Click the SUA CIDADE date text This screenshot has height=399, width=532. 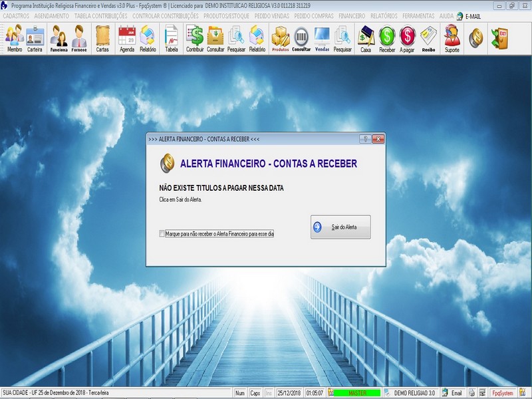coord(56,392)
